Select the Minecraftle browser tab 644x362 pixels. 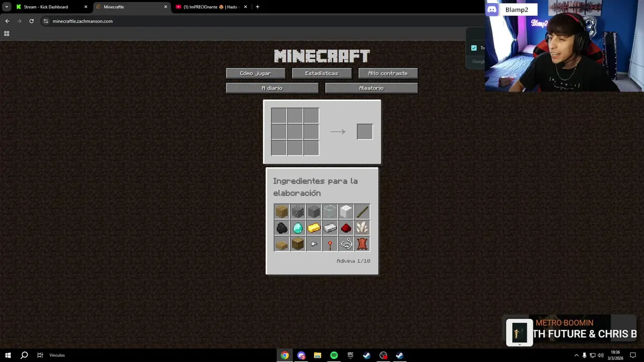point(131,7)
